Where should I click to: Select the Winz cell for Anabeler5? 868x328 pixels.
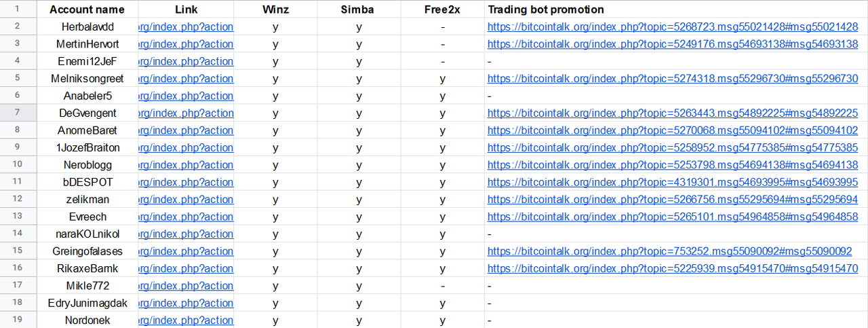tap(275, 96)
